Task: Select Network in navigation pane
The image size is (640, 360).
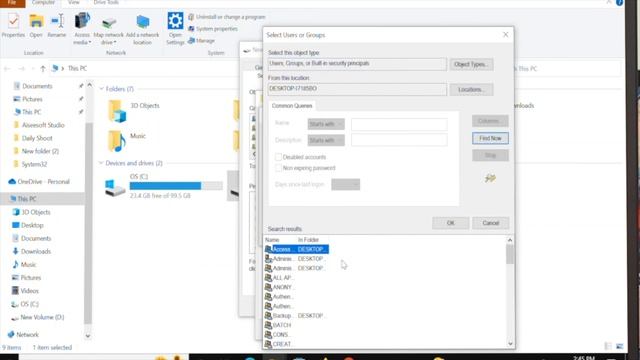Action: click(x=27, y=335)
